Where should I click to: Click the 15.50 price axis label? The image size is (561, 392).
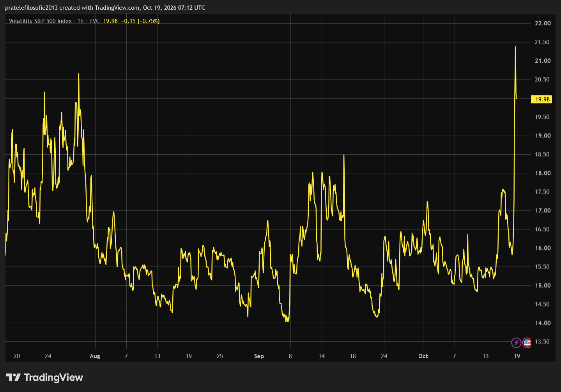(x=543, y=267)
